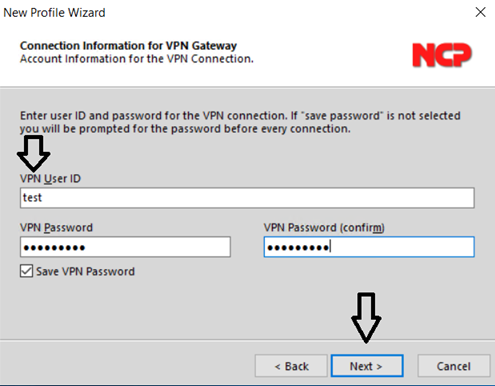Click 'Account Information for the VPN Connection.' subtitle
This screenshot has height=386, width=495.
137,59
